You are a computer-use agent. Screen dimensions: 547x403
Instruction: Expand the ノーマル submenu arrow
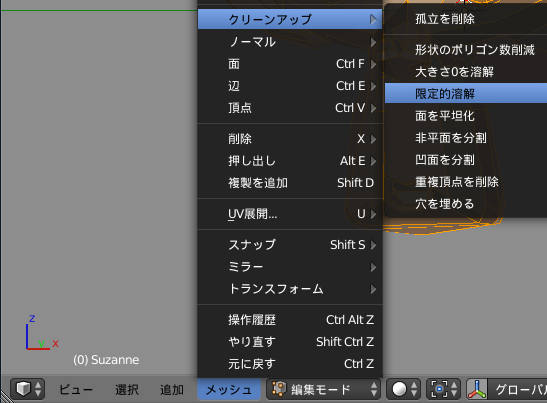click(x=373, y=42)
